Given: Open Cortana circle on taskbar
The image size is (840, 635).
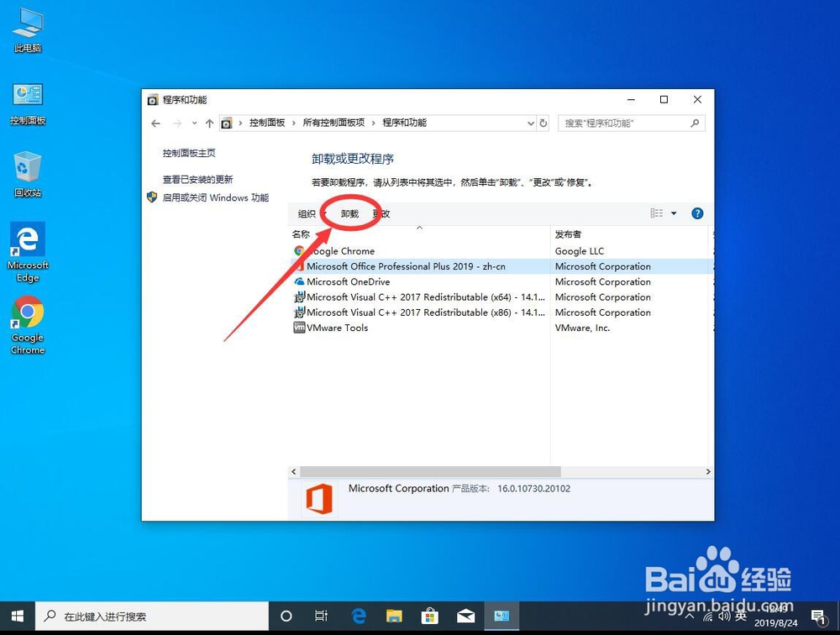Looking at the screenshot, I should [x=286, y=617].
